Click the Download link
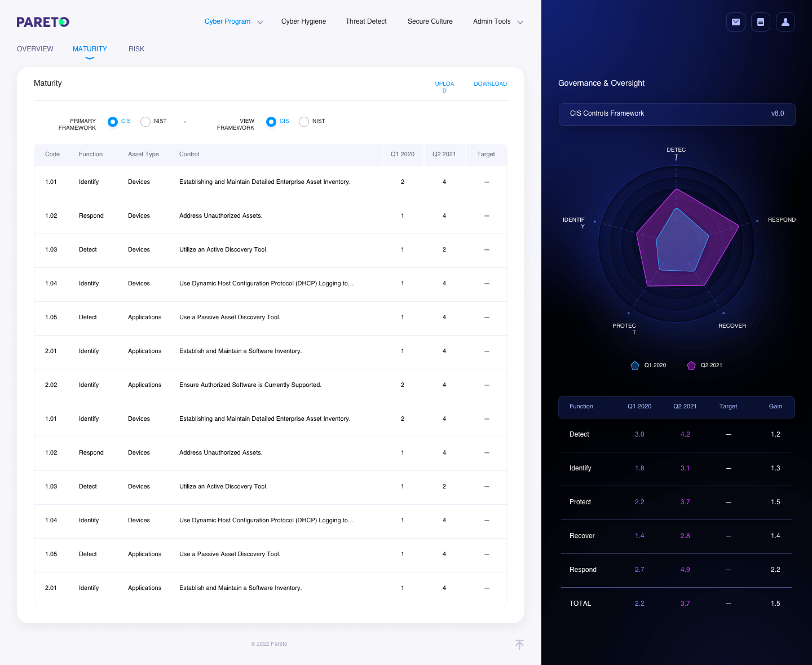Viewport: 812px width, 665px height. [x=490, y=83]
